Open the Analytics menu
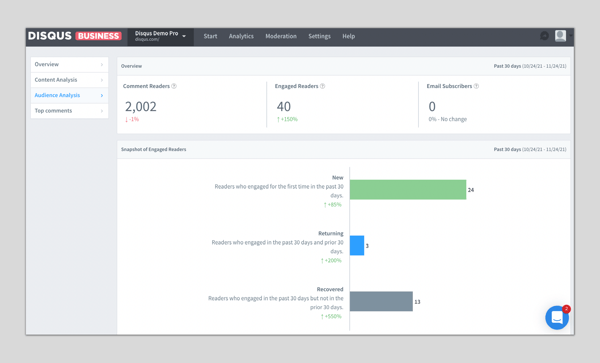 coord(241,36)
